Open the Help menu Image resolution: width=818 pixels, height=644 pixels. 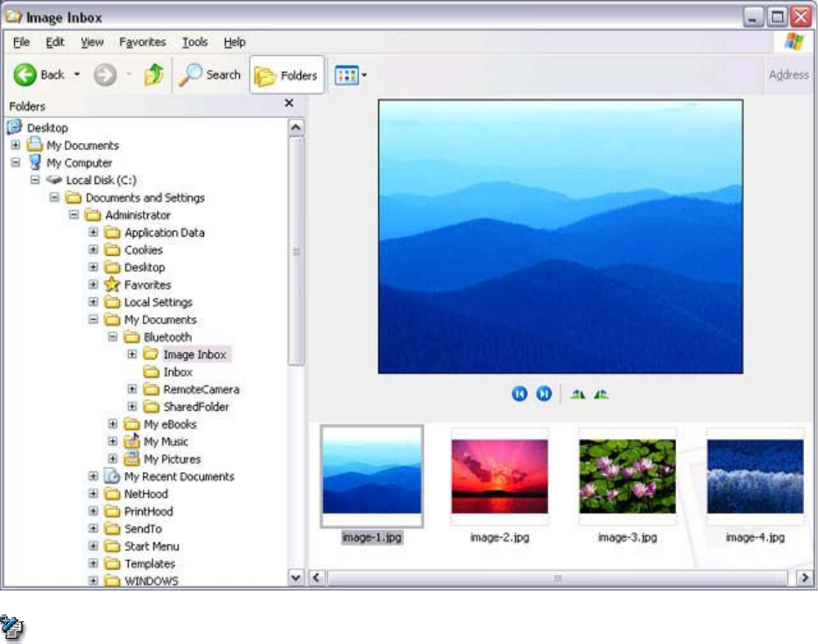click(234, 42)
